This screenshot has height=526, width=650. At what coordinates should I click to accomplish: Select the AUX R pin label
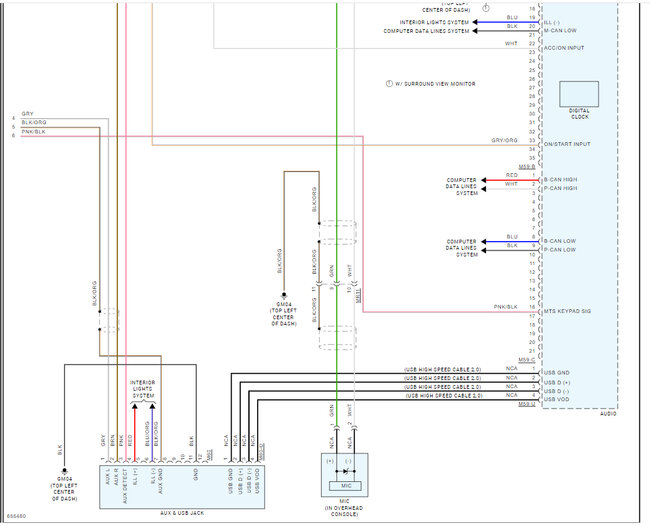[x=116, y=477]
